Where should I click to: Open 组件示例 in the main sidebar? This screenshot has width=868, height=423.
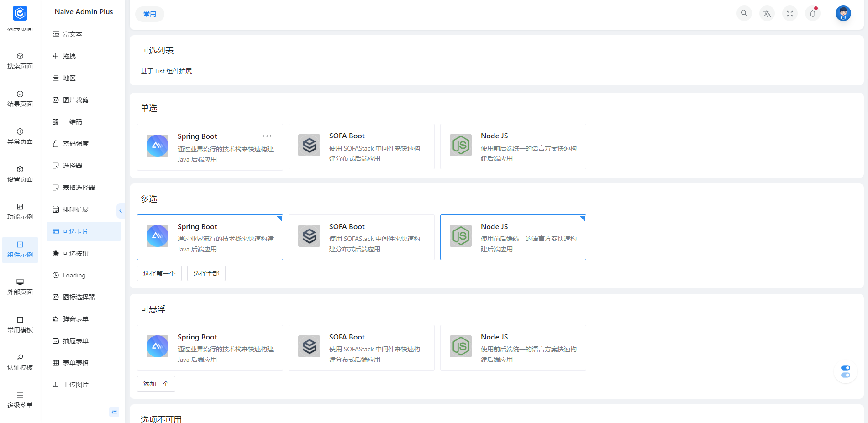click(20, 250)
